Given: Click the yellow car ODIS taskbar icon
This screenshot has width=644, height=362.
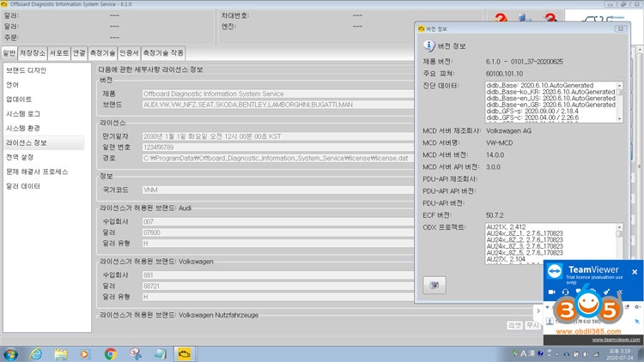Looking at the screenshot, I should [x=183, y=353].
